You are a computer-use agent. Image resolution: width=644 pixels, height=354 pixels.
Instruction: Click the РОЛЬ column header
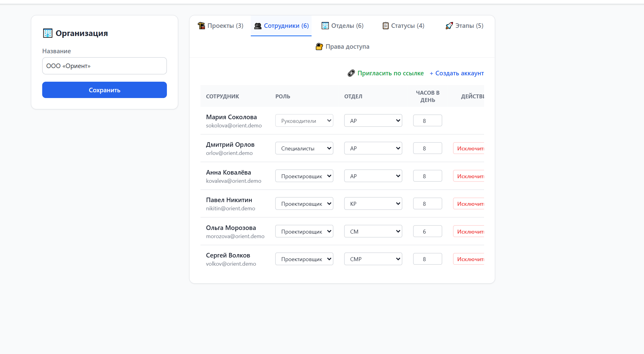283,97
